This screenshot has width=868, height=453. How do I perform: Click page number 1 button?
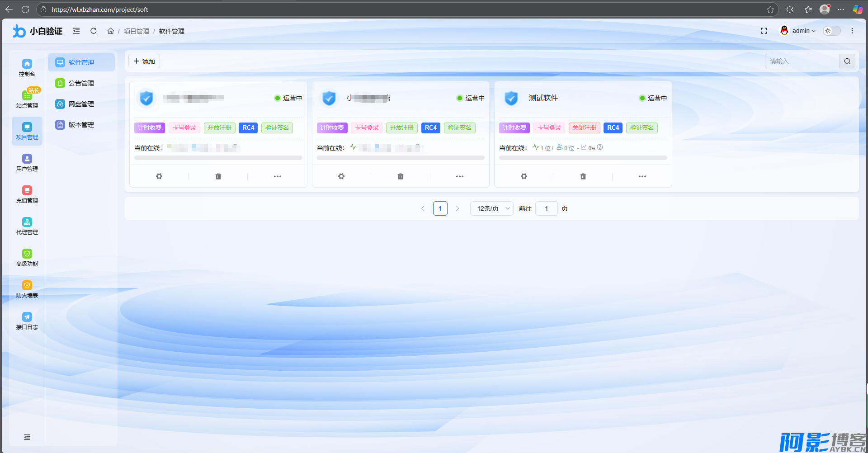[x=440, y=208]
